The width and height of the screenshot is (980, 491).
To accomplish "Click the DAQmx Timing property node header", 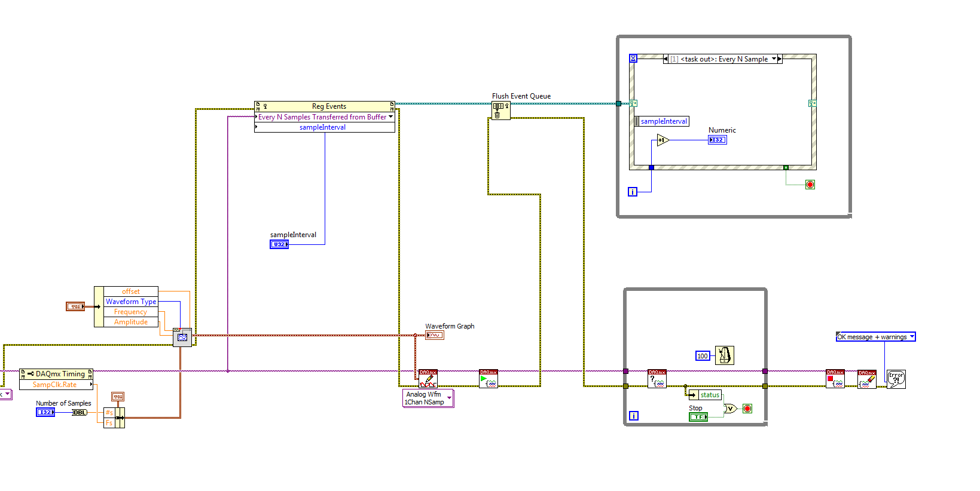I will coord(56,374).
